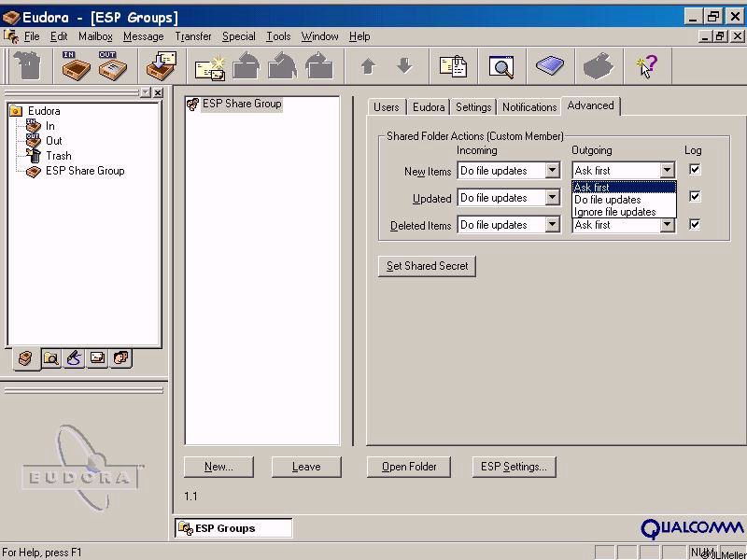Open the In mailbox from the toolbar
This screenshot has height=560, width=747.
pos(76,65)
